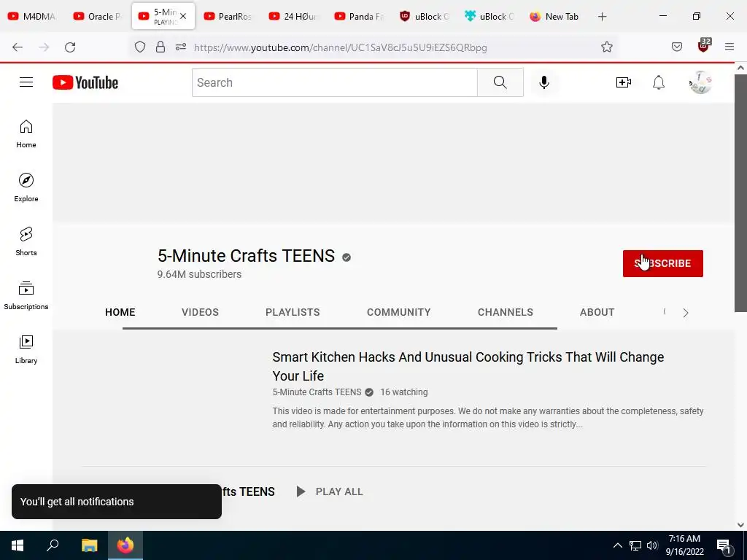Image resolution: width=747 pixels, height=560 pixels.
Task: Click PLAY ALL button
Action: pyautogui.click(x=330, y=491)
